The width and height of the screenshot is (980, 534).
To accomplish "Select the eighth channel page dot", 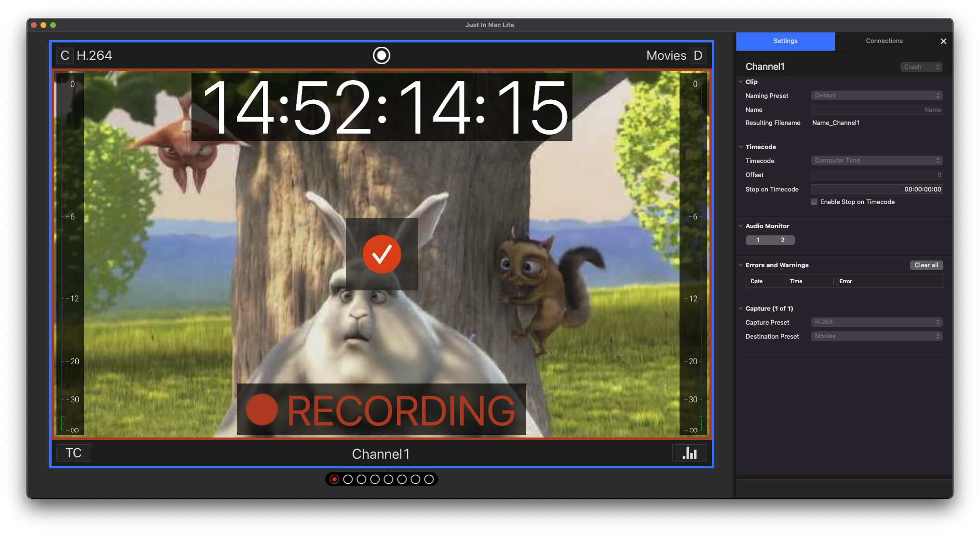I will tap(429, 479).
